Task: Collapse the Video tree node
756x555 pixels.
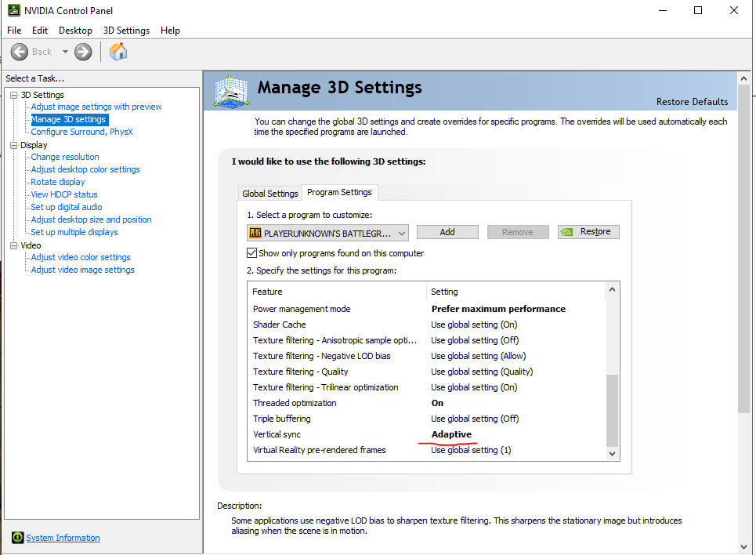Action: pyautogui.click(x=14, y=245)
